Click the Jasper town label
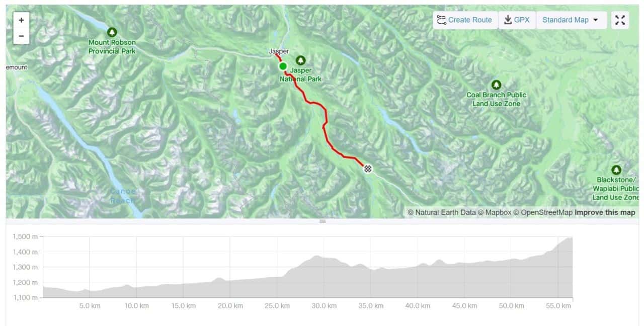 pyautogui.click(x=279, y=51)
